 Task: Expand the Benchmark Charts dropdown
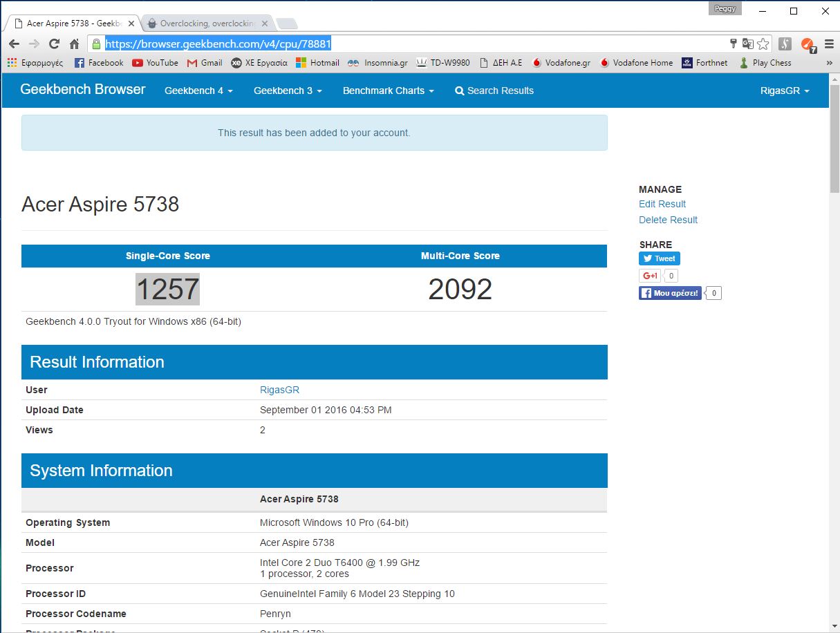click(389, 91)
